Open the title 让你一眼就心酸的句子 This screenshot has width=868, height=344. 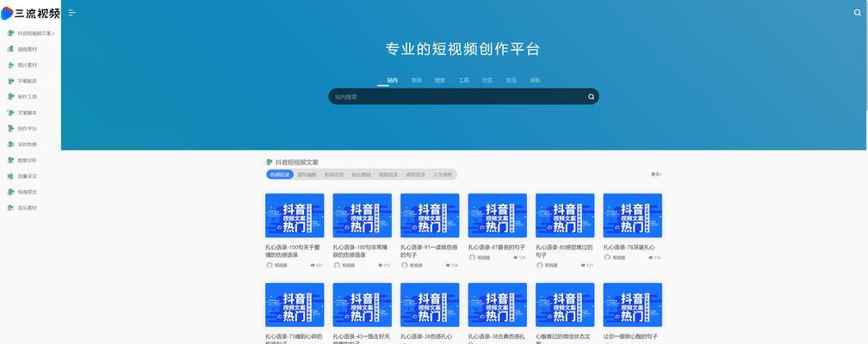pyautogui.click(x=630, y=336)
